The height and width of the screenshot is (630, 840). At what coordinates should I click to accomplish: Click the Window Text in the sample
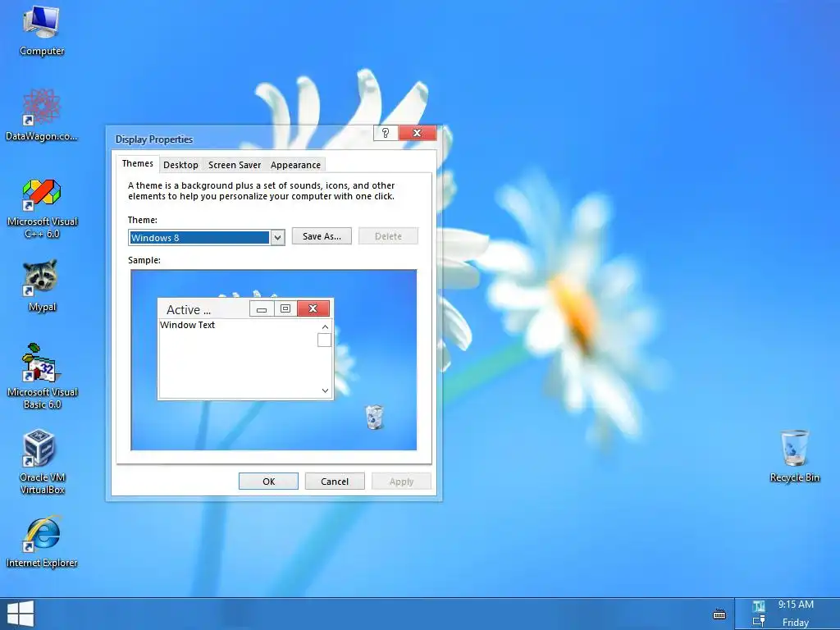[x=188, y=325]
